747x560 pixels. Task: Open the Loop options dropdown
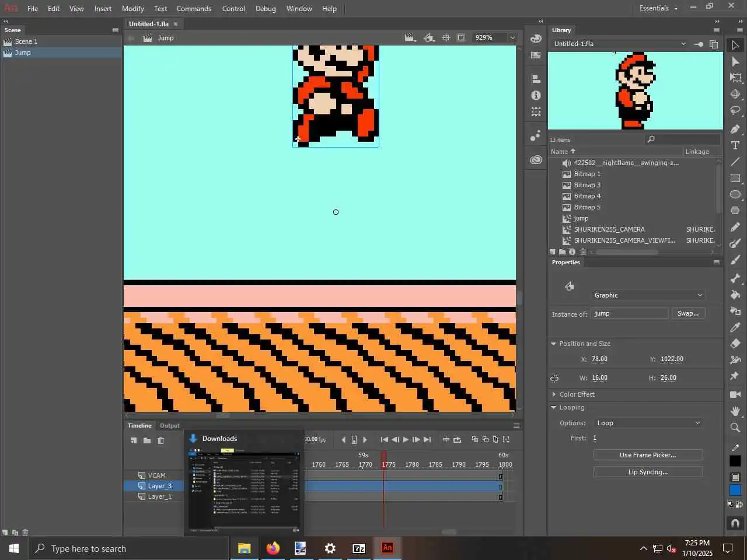[648, 423]
